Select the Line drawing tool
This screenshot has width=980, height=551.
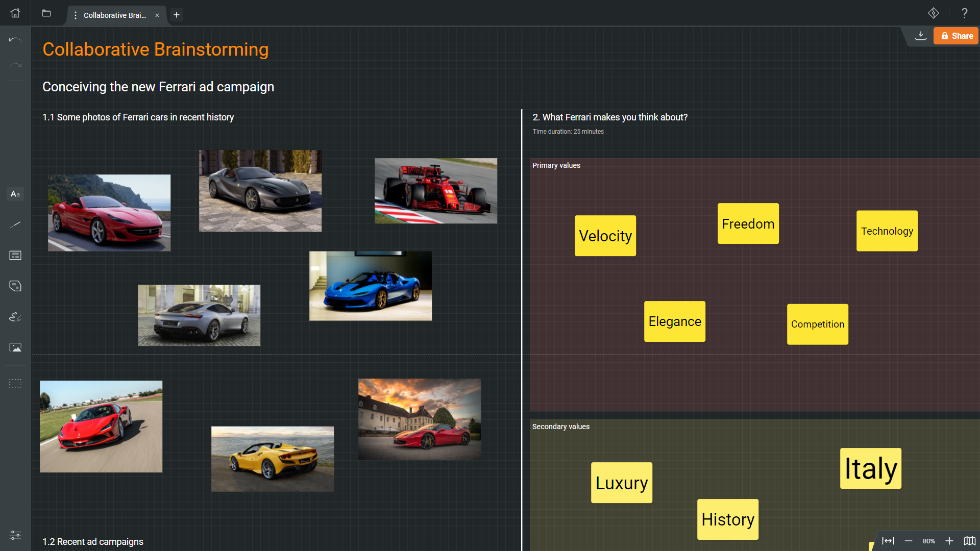tap(15, 224)
